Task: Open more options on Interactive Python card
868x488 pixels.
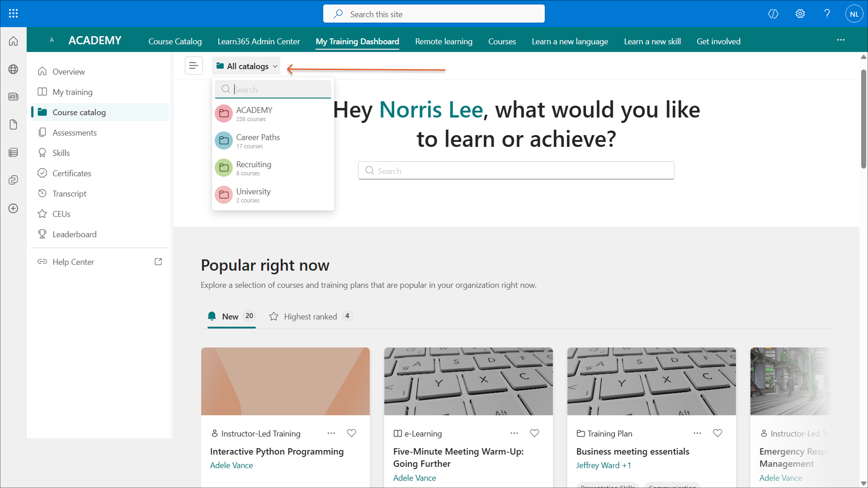Action: [x=331, y=433]
